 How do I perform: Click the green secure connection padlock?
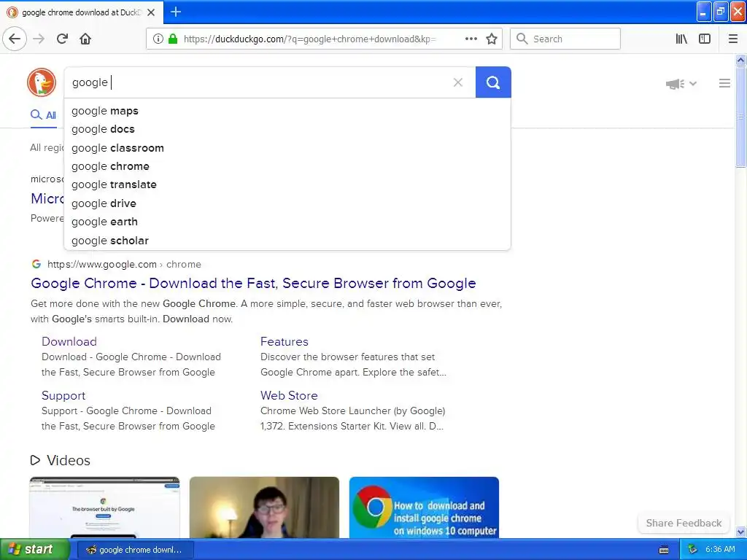[173, 39]
